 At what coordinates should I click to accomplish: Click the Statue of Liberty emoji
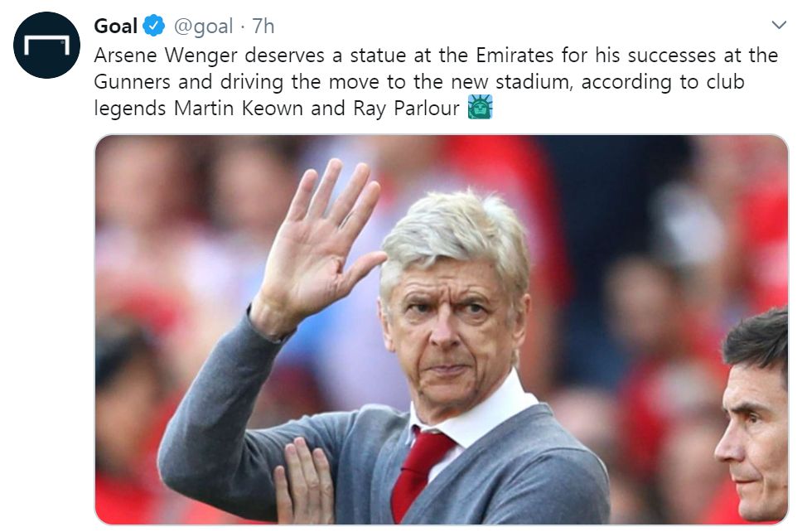pos(481,108)
